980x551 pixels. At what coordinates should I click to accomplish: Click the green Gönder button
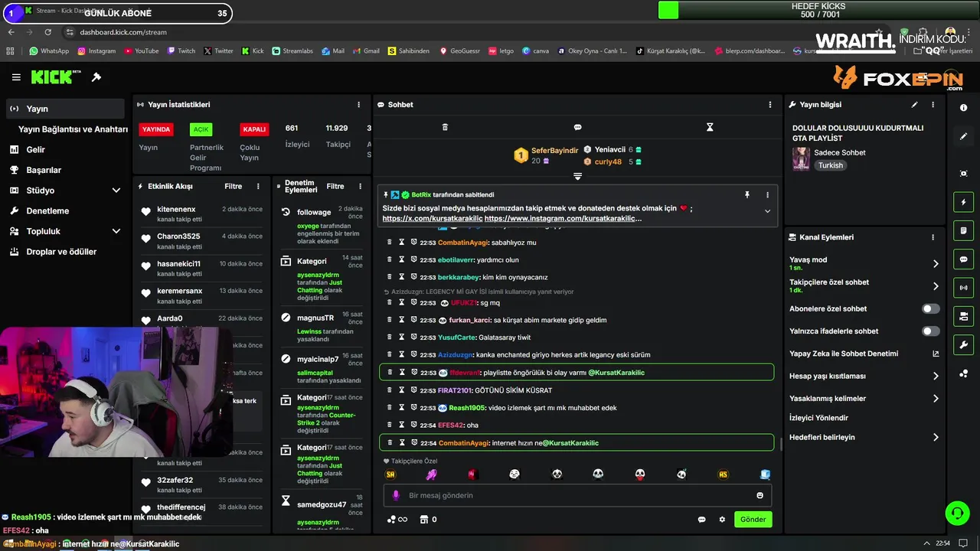tap(753, 520)
